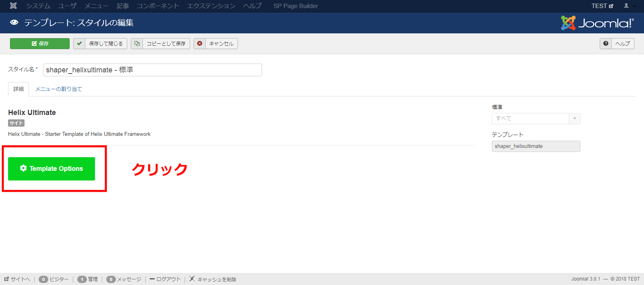Click the eye icon beside the page title
This screenshot has width=644, height=285.
point(14,23)
